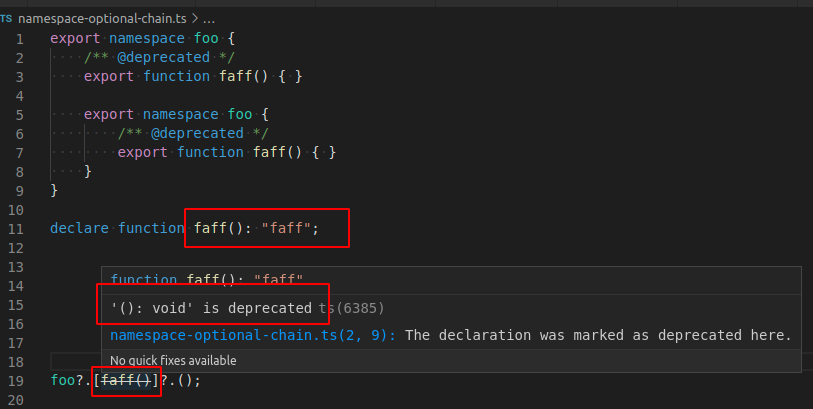This screenshot has height=409, width=813.
Task: Click line number 1 in the gutter
Action: coord(19,39)
